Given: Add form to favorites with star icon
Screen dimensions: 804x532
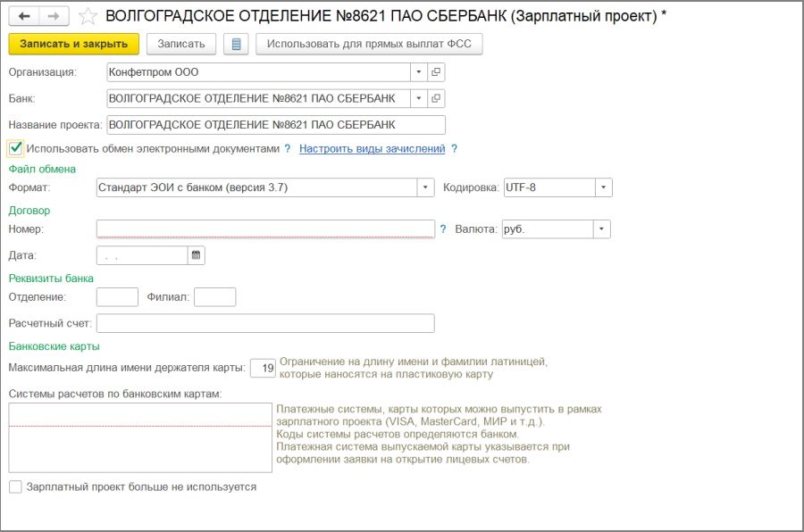Looking at the screenshot, I should pyautogui.click(x=88, y=16).
